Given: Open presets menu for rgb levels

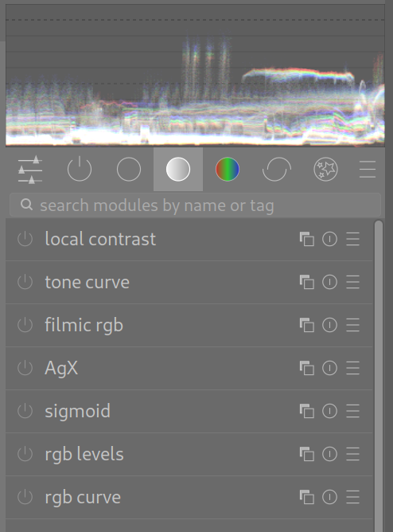Looking at the screenshot, I should pyautogui.click(x=352, y=454).
